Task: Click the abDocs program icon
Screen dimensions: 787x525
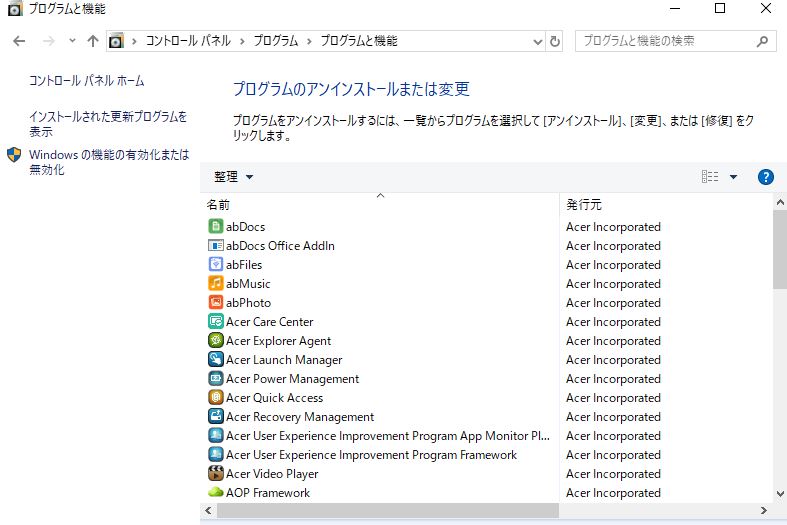Action: [x=215, y=227]
